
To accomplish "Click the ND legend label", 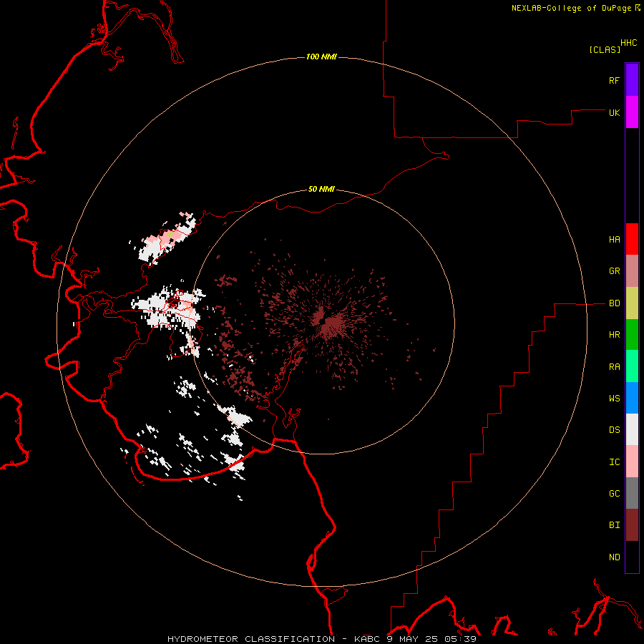I will coord(614,557).
